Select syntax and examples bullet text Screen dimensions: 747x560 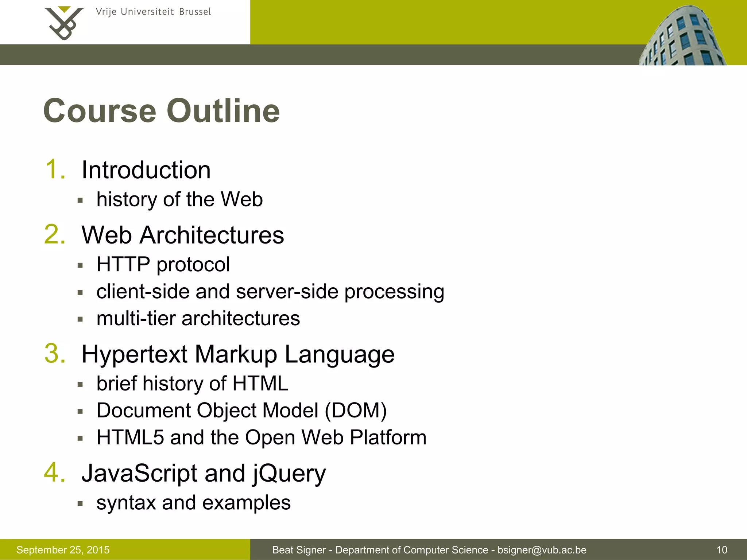(193, 503)
